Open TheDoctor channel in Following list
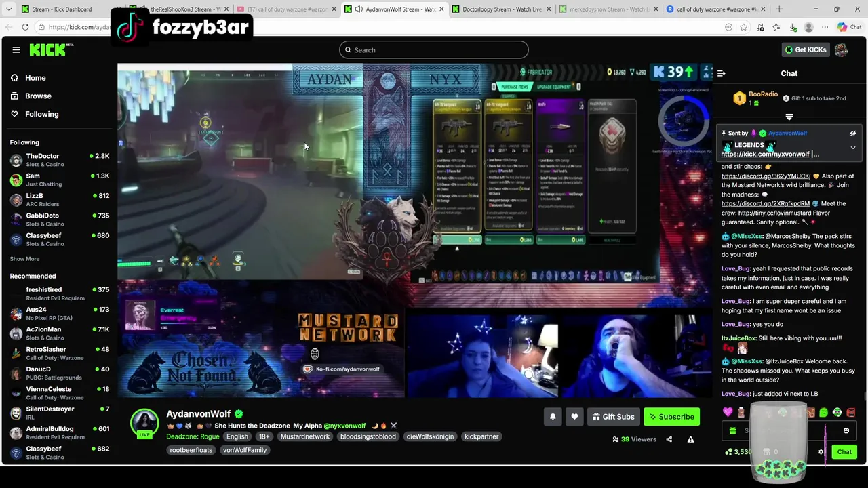The image size is (868, 488). [x=59, y=160]
